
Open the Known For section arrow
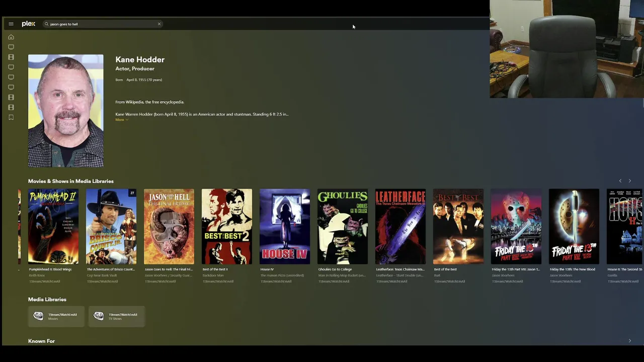tap(629, 341)
